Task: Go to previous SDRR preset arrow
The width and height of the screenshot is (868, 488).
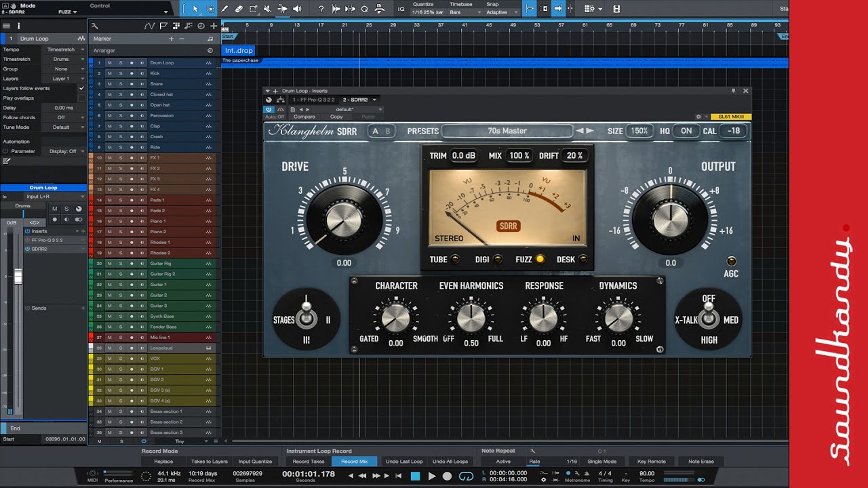Action: [580, 131]
